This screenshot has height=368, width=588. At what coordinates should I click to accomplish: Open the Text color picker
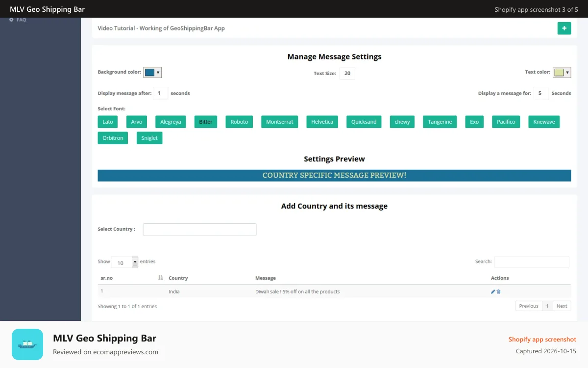tap(562, 73)
